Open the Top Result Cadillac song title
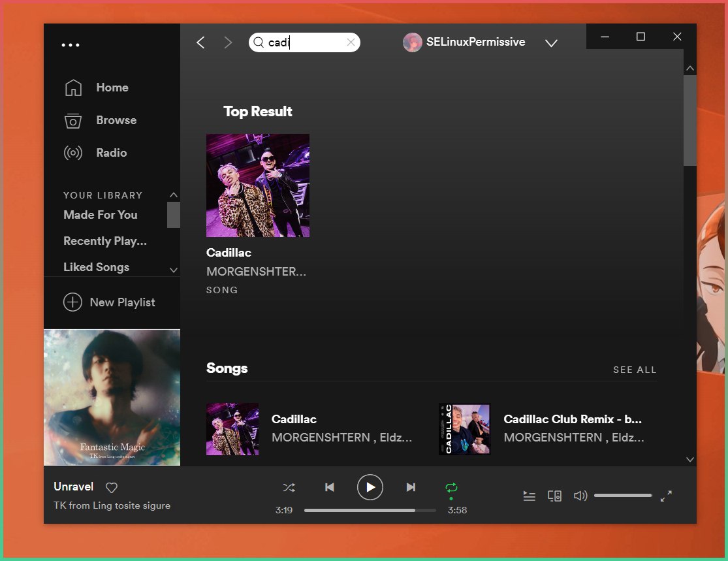This screenshot has height=561, width=728. [x=229, y=253]
